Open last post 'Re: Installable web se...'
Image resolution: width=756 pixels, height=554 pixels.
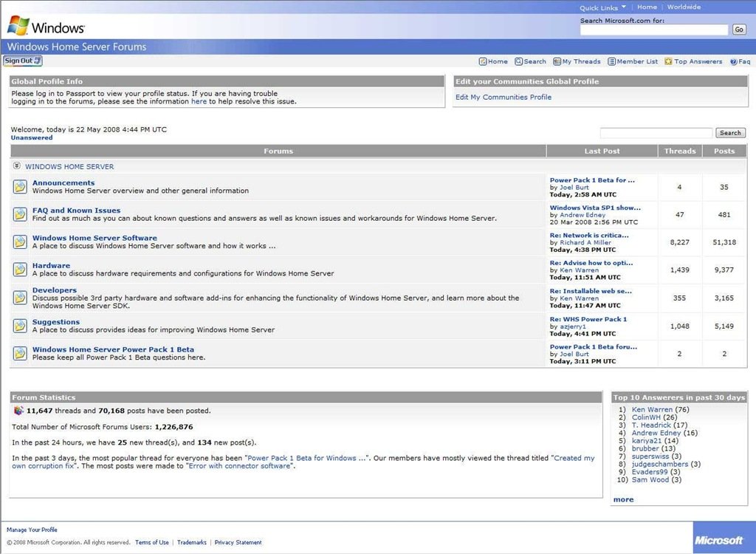[591, 290]
